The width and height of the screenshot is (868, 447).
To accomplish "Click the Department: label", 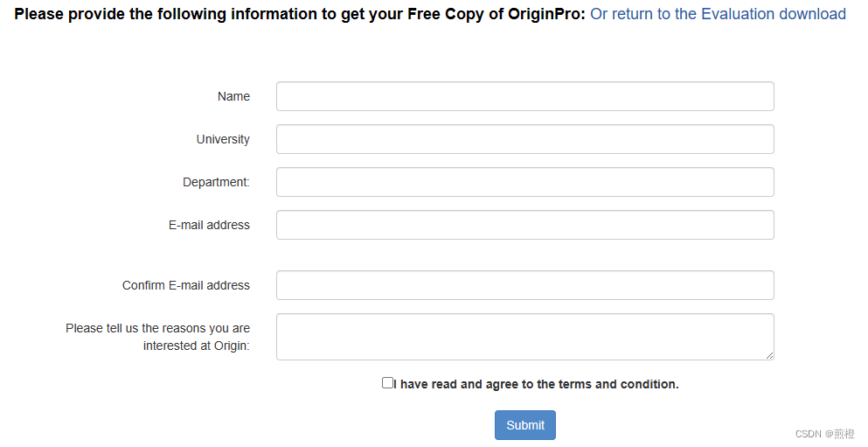I will (216, 182).
